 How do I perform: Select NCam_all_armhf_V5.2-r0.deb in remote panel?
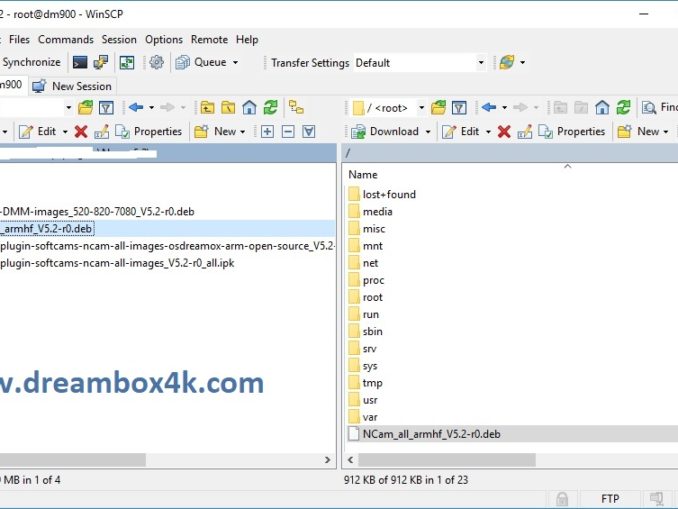coord(425,434)
